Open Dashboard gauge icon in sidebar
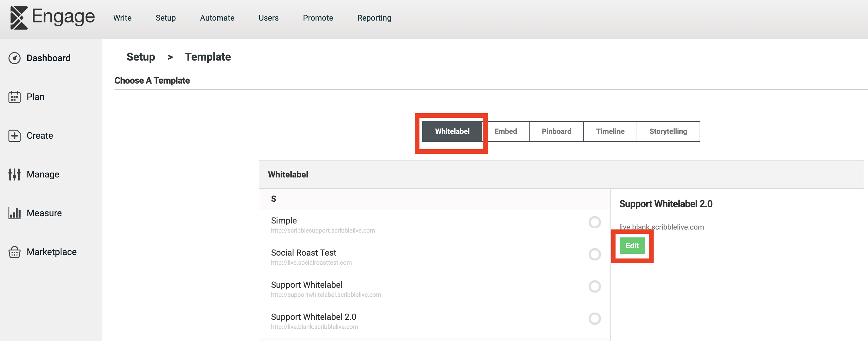Screen dimensions: 868x341 [x=15, y=58]
